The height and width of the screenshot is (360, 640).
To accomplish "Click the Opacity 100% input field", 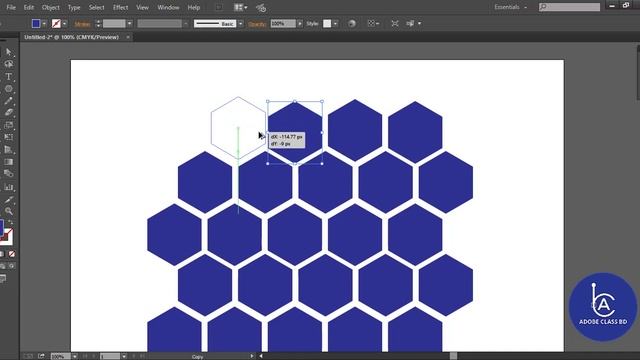I will point(283,24).
